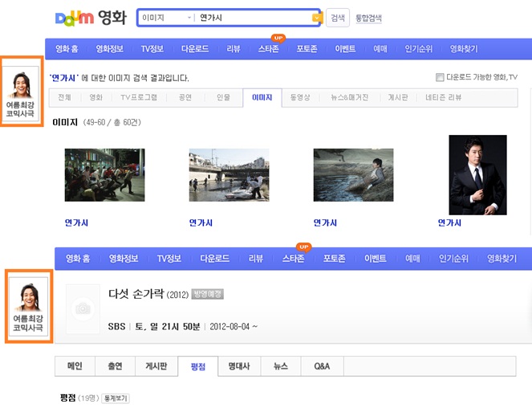Click the 방영예정 badge
This screenshot has height=408, width=532.
(x=208, y=294)
